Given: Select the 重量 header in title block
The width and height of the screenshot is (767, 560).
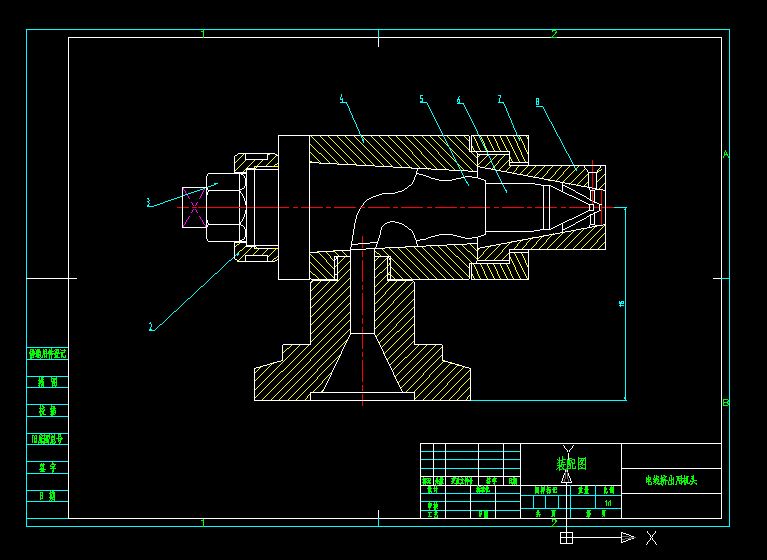Looking at the screenshot, I should coord(583,490).
